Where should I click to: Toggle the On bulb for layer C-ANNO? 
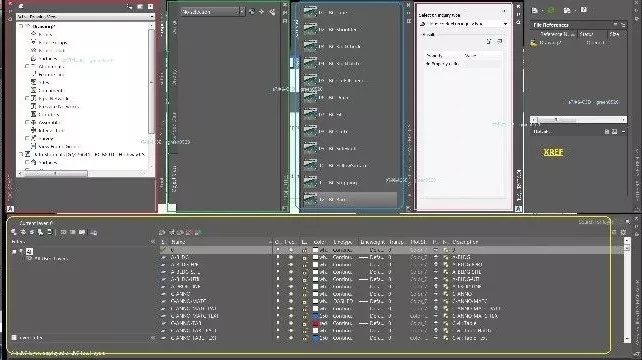[x=278, y=294]
